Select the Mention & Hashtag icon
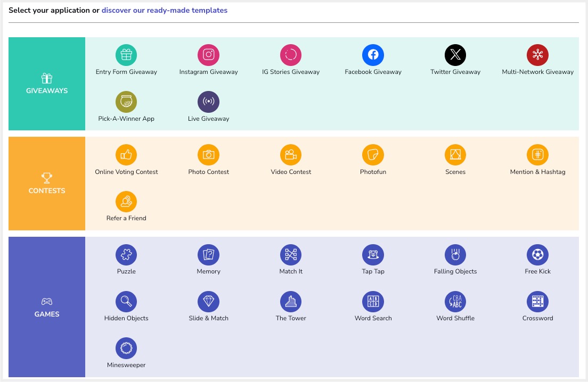 coord(537,155)
